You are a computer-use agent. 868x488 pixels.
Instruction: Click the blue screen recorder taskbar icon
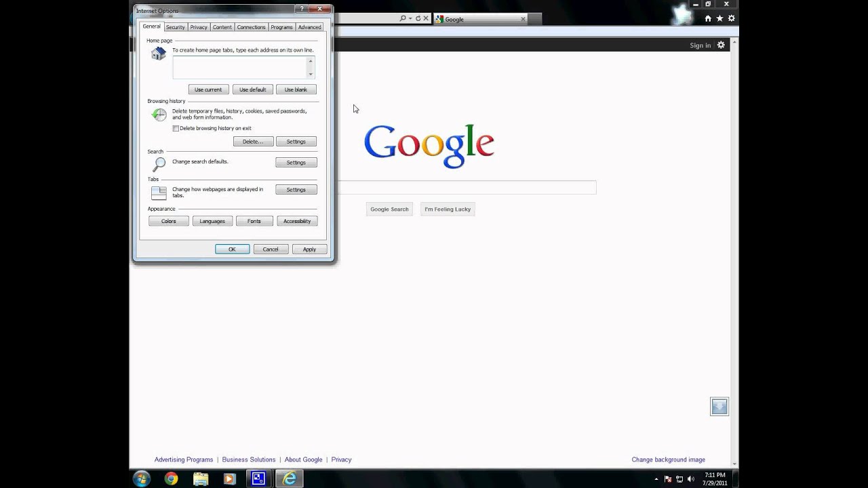click(258, 479)
